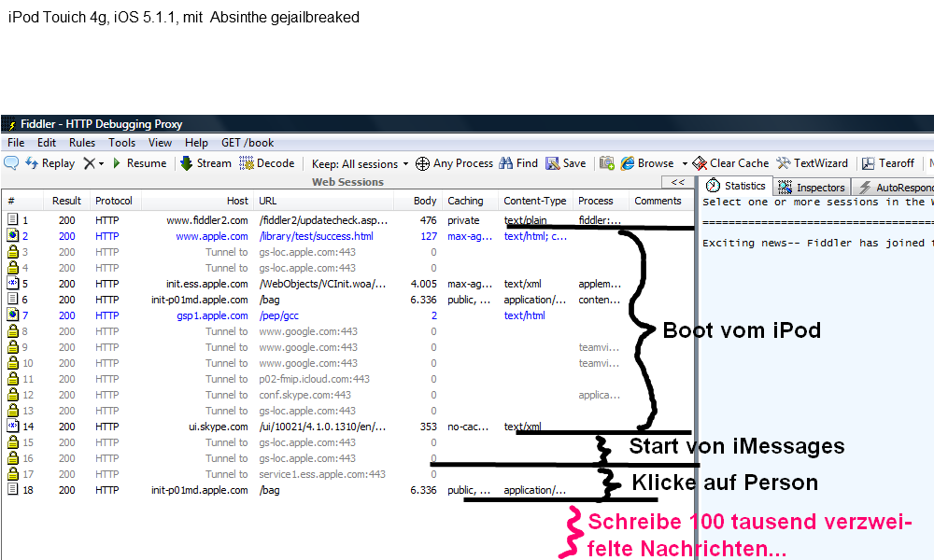Screen dimensions: 934x560
Task: Click the camera screenshot icon
Action: click(x=607, y=163)
